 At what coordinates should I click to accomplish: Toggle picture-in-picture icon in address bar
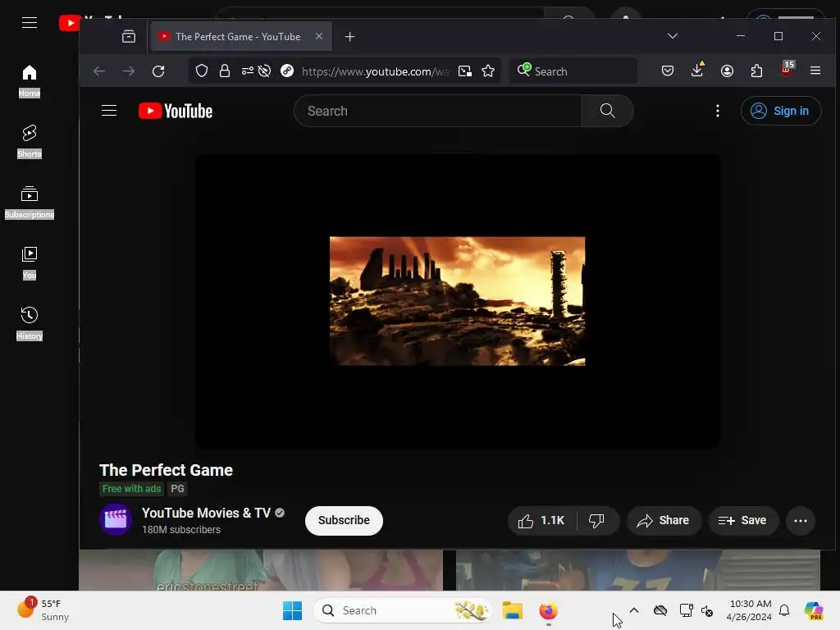pos(465,71)
